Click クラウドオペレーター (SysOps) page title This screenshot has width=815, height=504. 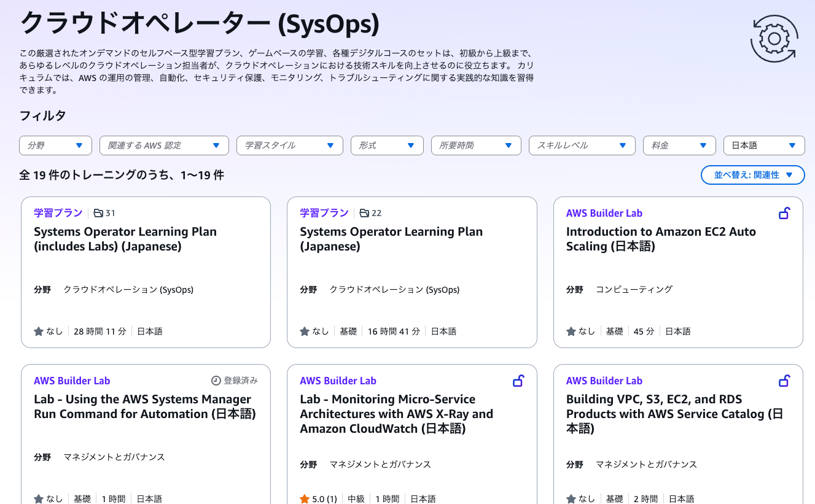click(200, 25)
